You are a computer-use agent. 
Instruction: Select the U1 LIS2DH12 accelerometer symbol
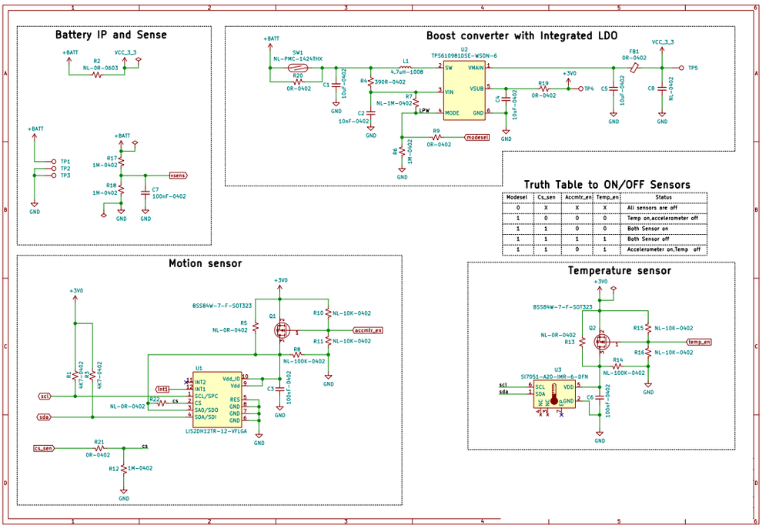(x=217, y=400)
